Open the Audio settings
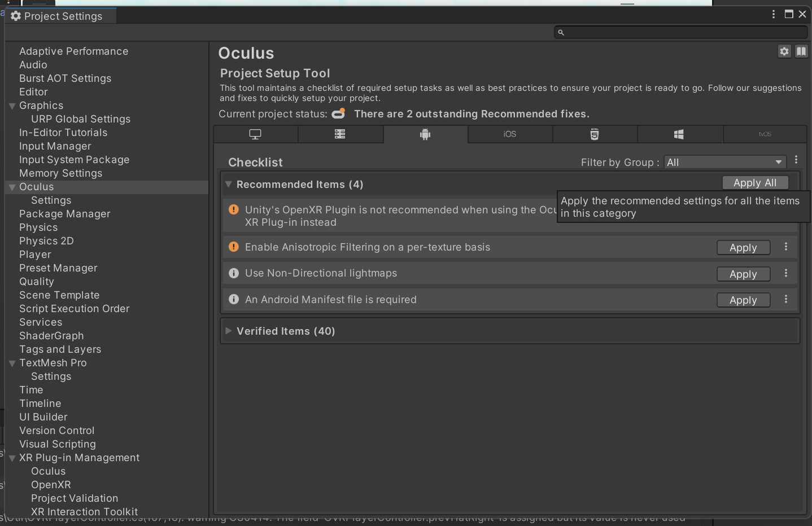Viewport: 812px width, 526px height. pos(33,65)
